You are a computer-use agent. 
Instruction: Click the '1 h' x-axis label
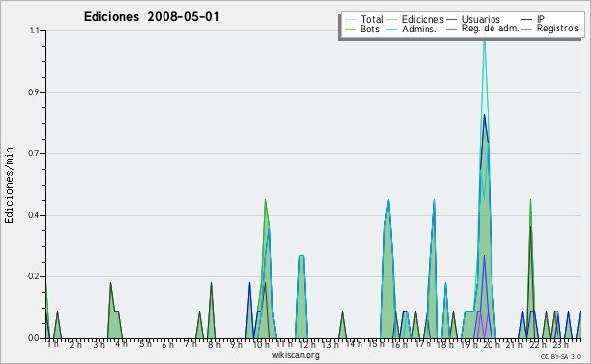[x=53, y=343]
